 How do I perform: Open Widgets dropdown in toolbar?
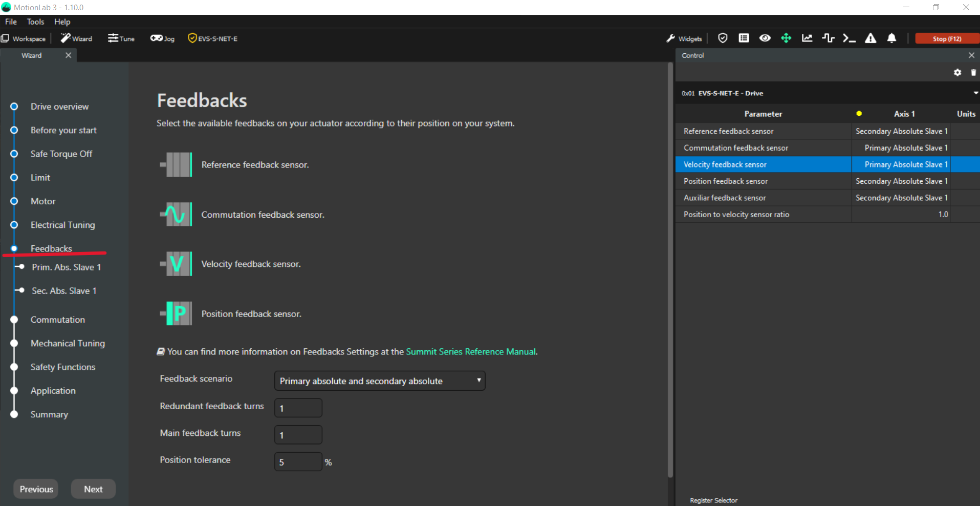pyautogui.click(x=684, y=38)
